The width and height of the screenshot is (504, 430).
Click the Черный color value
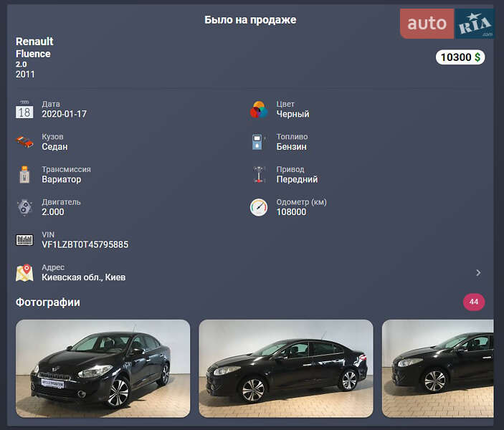[293, 114]
